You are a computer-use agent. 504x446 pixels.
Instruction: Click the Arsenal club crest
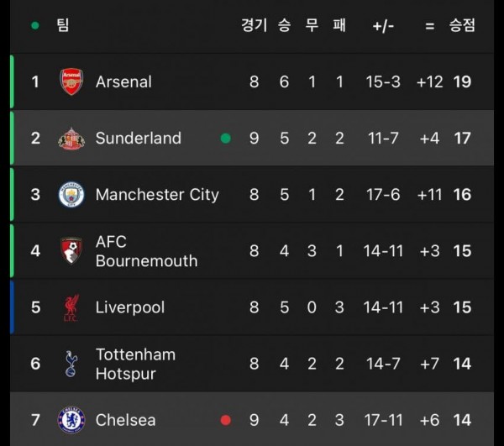point(71,81)
